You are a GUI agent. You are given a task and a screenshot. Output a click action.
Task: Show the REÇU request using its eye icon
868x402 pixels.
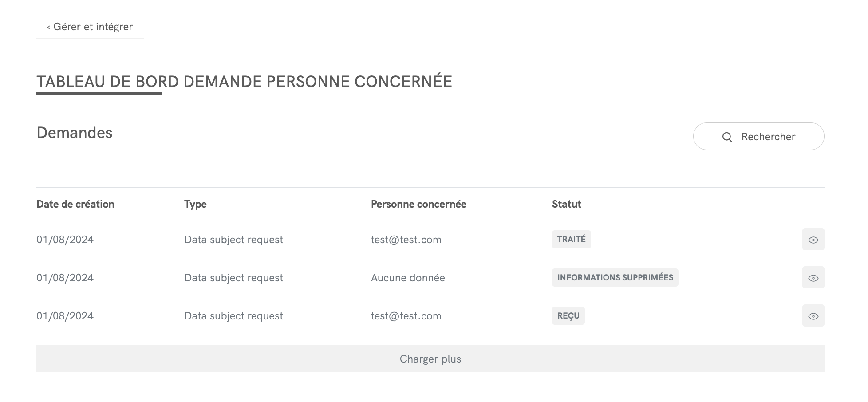point(813,316)
